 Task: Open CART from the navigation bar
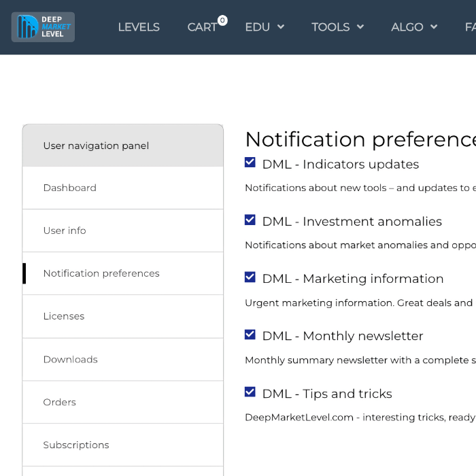pyautogui.click(x=202, y=27)
